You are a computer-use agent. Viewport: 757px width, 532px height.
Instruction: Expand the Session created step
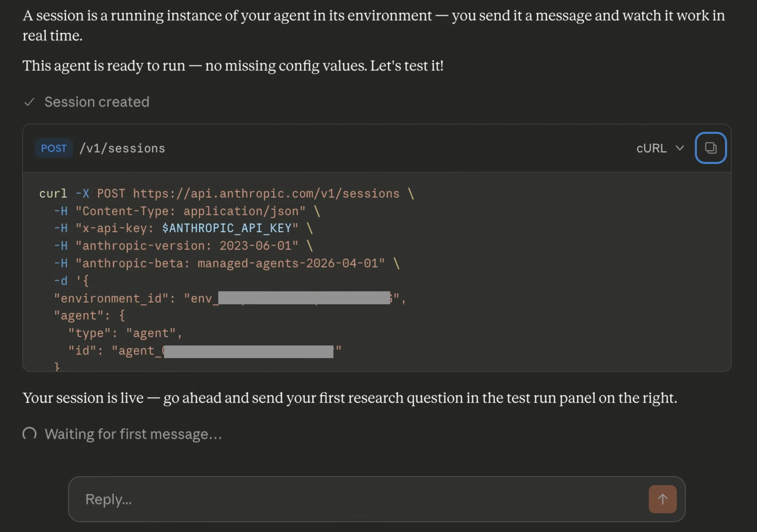click(97, 102)
